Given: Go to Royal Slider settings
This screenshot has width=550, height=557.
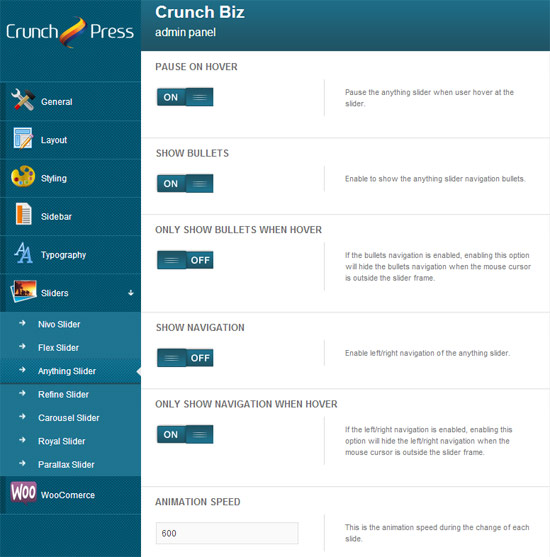Looking at the screenshot, I should click(x=61, y=441).
